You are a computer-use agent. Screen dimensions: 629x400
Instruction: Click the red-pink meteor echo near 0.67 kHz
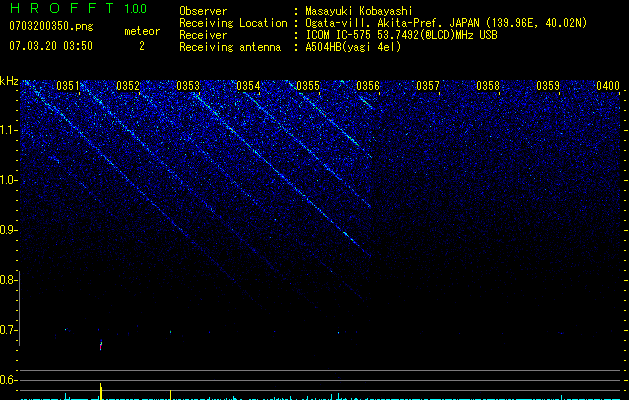coord(101,345)
